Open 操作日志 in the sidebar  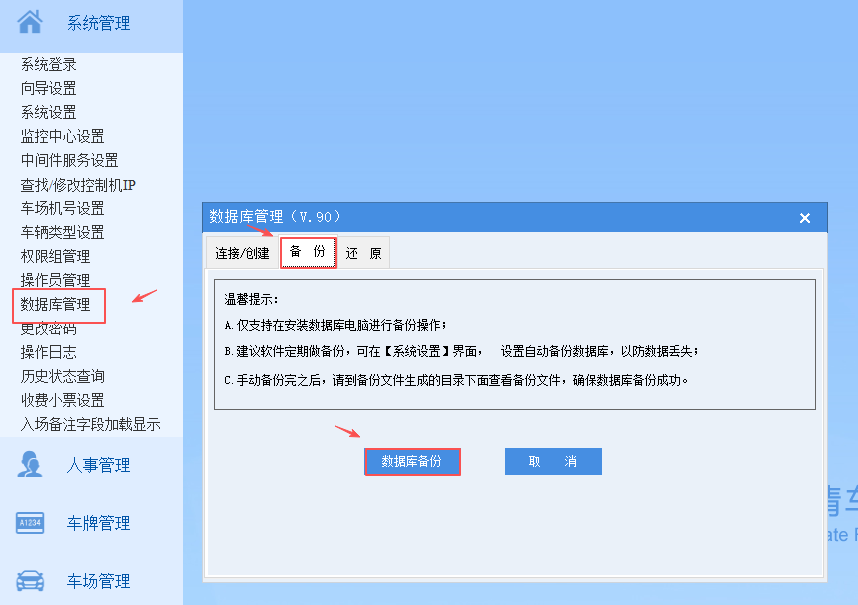click(x=49, y=352)
